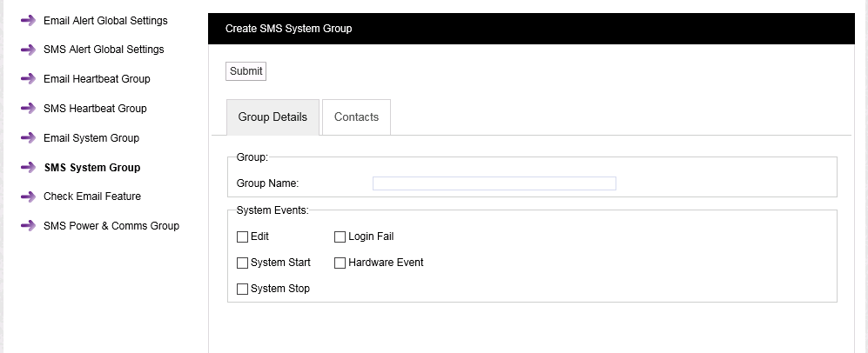Focus the Group Name text field
This screenshot has height=353, width=868.
pyautogui.click(x=494, y=183)
